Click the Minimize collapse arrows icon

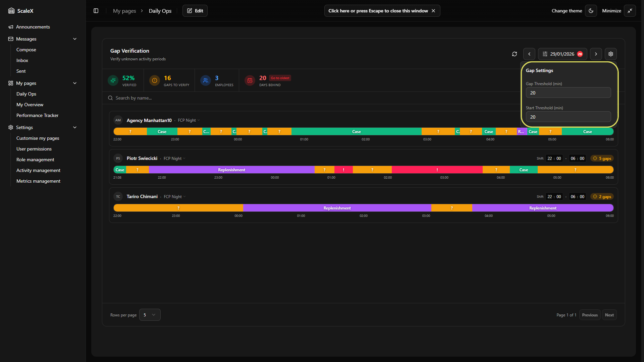pyautogui.click(x=630, y=11)
